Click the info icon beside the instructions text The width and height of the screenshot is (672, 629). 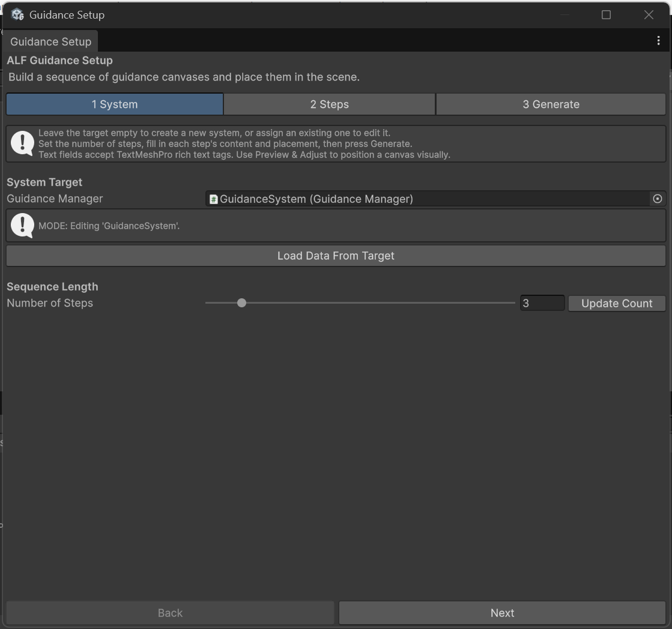tap(22, 143)
